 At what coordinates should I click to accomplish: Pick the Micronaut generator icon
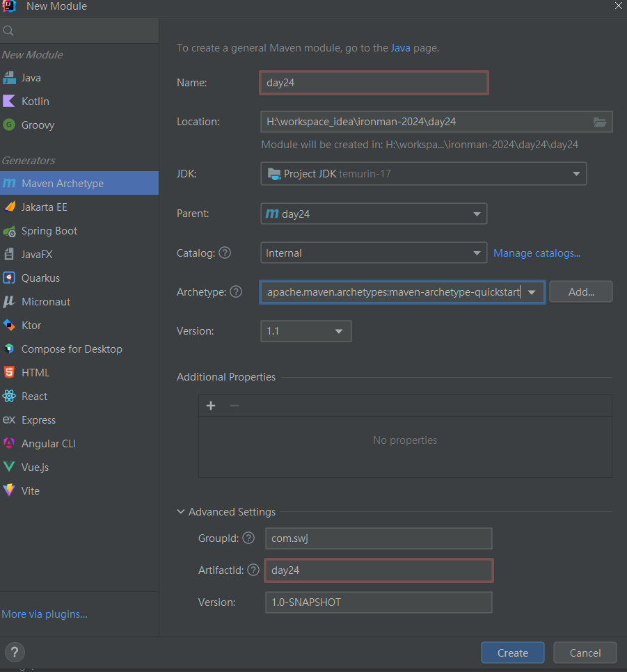click(x=9, y=302)
